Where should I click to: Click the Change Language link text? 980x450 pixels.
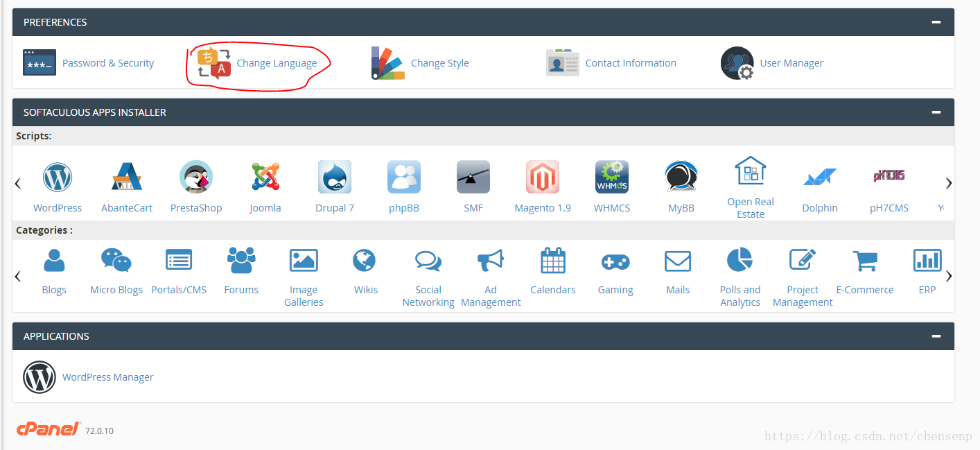tap(277, 63)
